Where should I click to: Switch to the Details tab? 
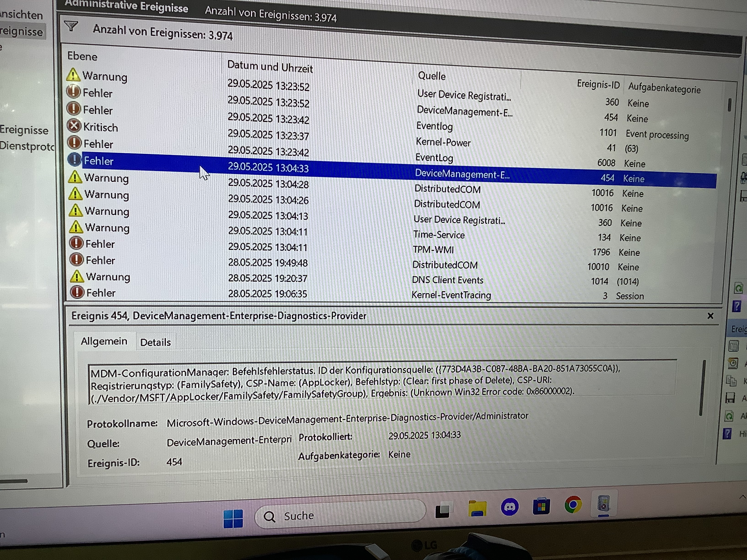point(155,342)
